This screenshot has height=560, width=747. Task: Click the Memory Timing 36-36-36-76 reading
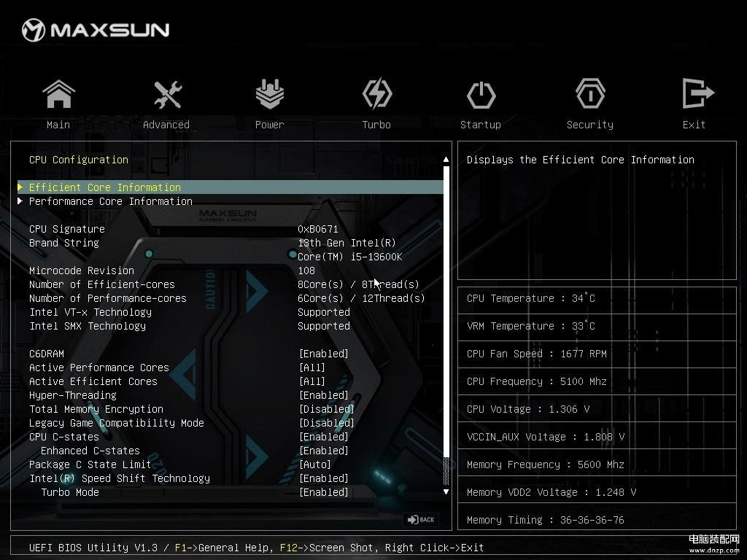tap(546, 520)
